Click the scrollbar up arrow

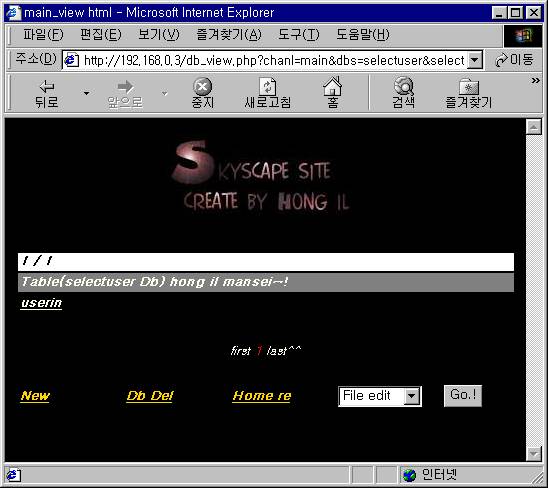[534, 127]
